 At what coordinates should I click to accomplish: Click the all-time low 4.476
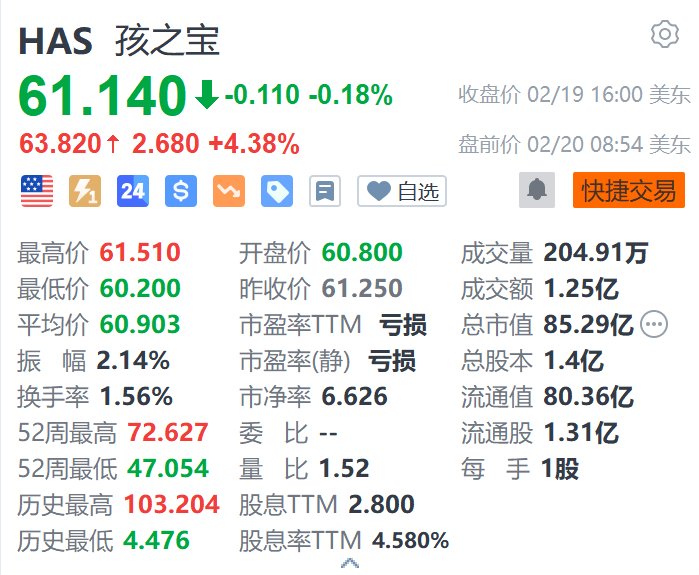pos(156,540)
